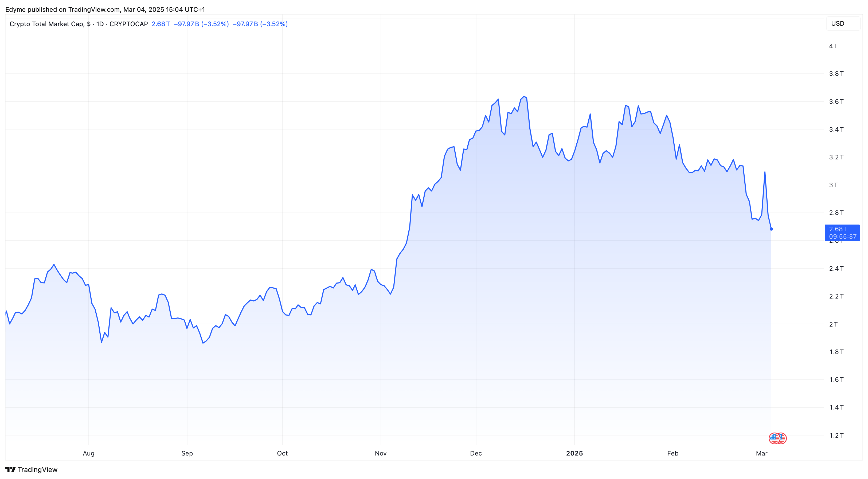Open the USD currency selector

(843, 23)
